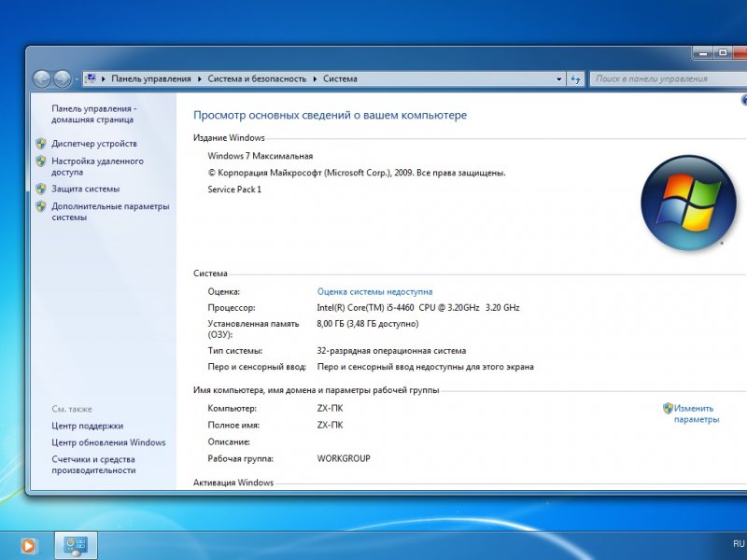Click the Microsoft Corp. 2009 copyright line
The height and width of the screenshot is (560, 747).
tap(357, 173)
